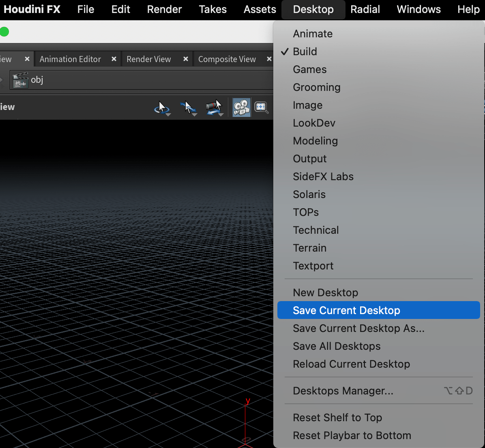Select the Dolly camera tool icon
Screen dimensions: 485x448
[x=214, y=107]
